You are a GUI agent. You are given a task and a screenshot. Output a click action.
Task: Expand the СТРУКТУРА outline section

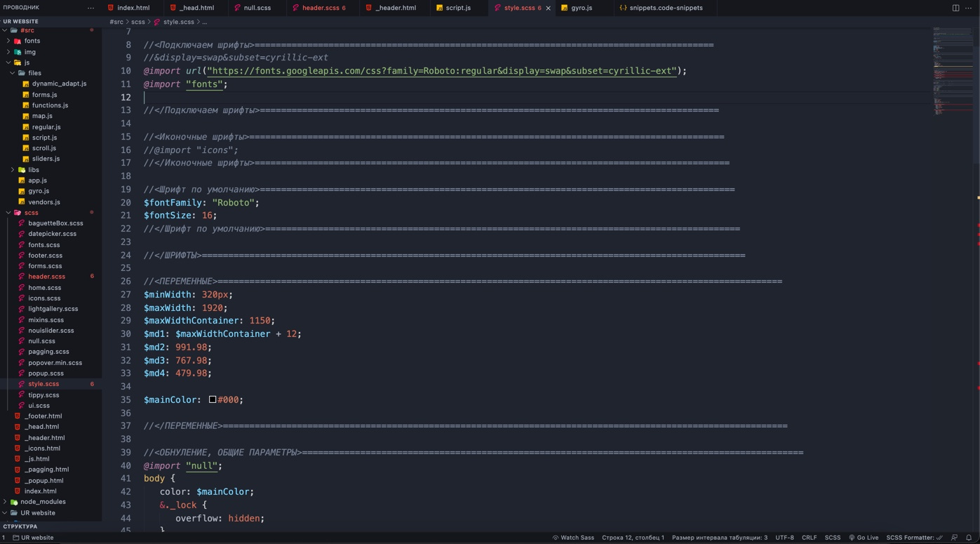pyautogui.click(x=20, y=526)
